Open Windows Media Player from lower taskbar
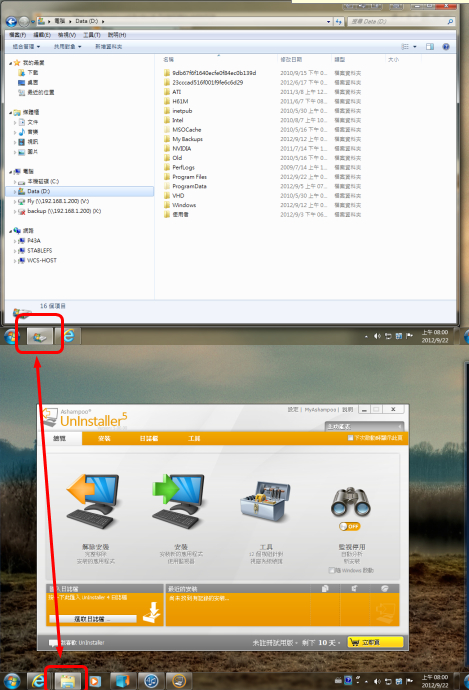The image size is (469, 690). [x=95, y=682]
